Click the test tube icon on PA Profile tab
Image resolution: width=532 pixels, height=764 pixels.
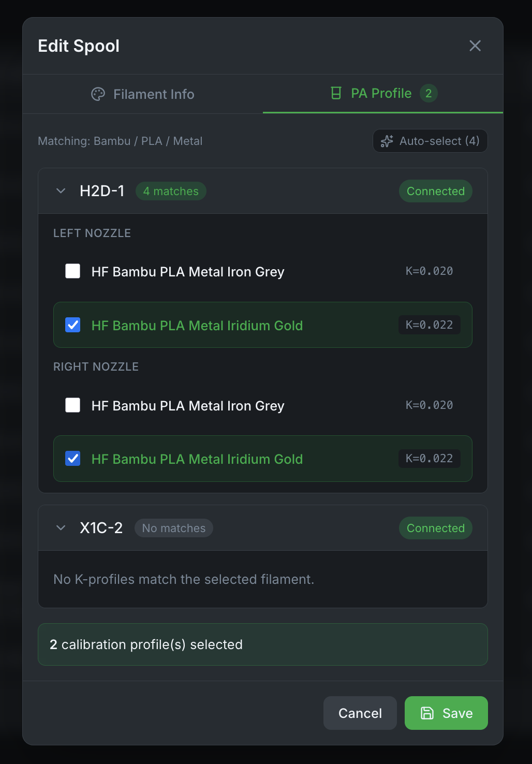coord(336,93)
